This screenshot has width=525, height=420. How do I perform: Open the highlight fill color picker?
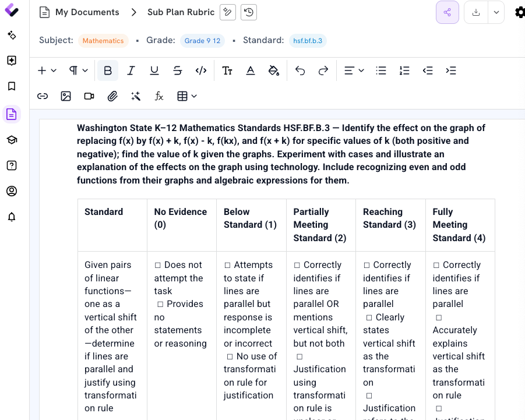tap(273, 70)
